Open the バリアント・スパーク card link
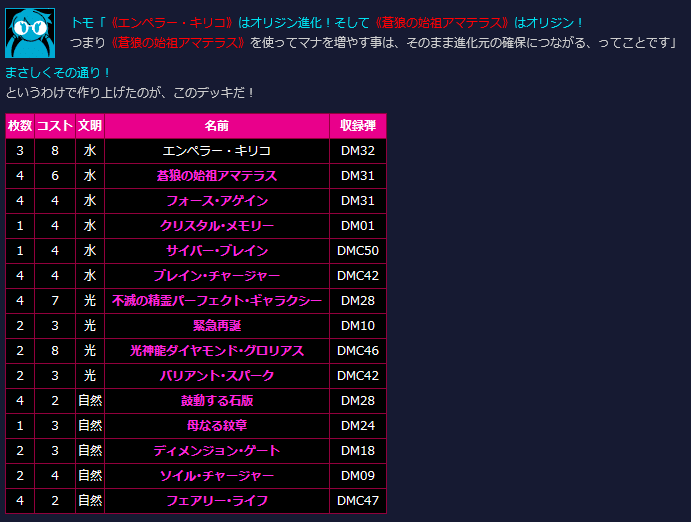 coord(217,376)
